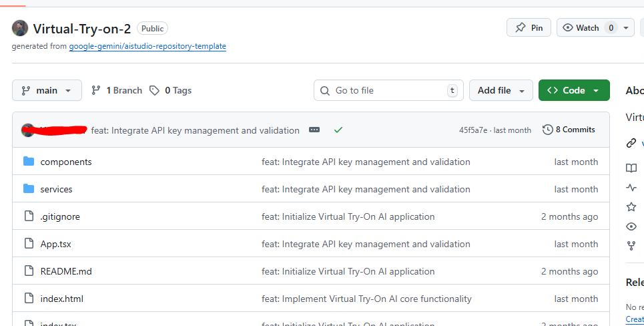Viewport: 644px width, 326px height.
Task: Click the Pin repository button
Action: coord(529,27)
